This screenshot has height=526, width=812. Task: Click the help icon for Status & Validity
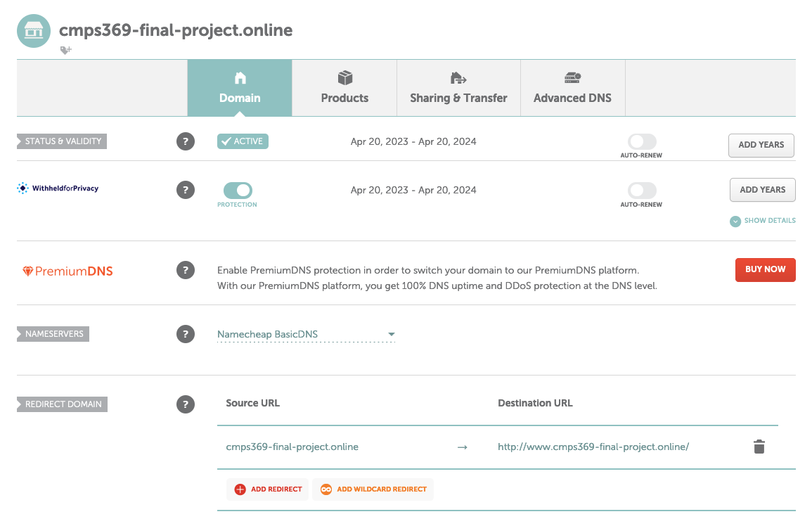coord(185,142)
